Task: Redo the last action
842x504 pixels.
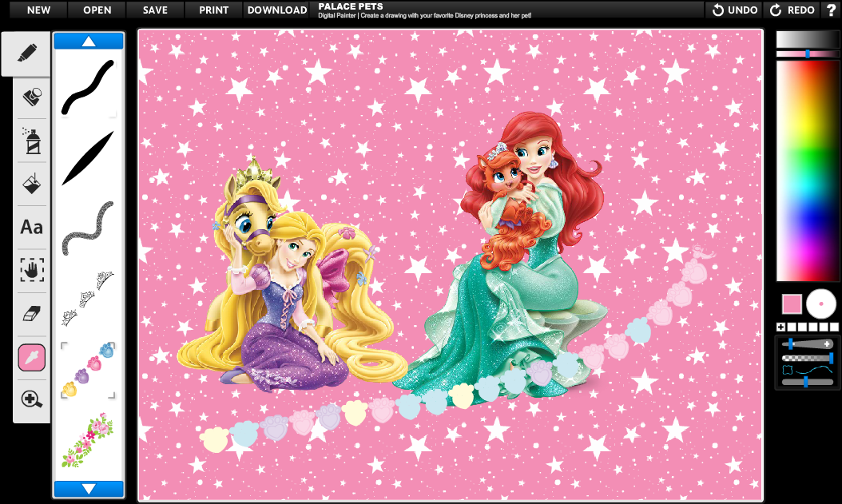Action: [792, 10]
